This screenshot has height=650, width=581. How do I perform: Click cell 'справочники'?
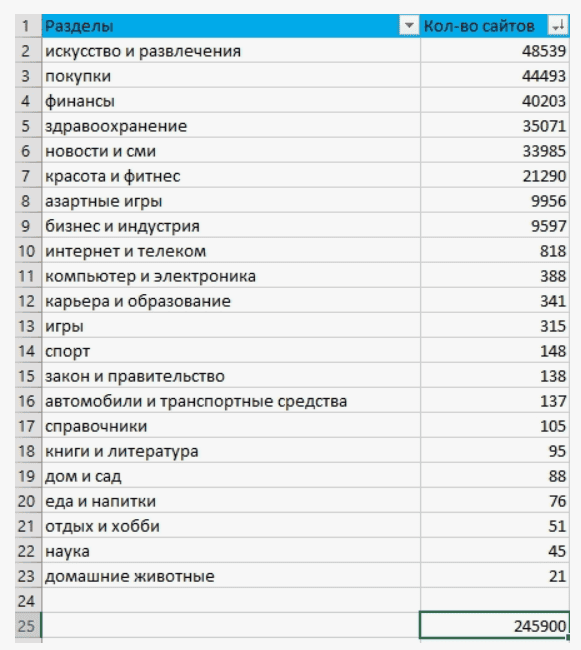click(x=231, y=426)
